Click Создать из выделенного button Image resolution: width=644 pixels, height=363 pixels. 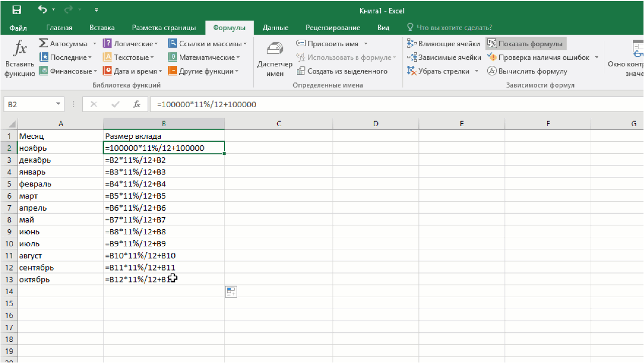(342, 71)
